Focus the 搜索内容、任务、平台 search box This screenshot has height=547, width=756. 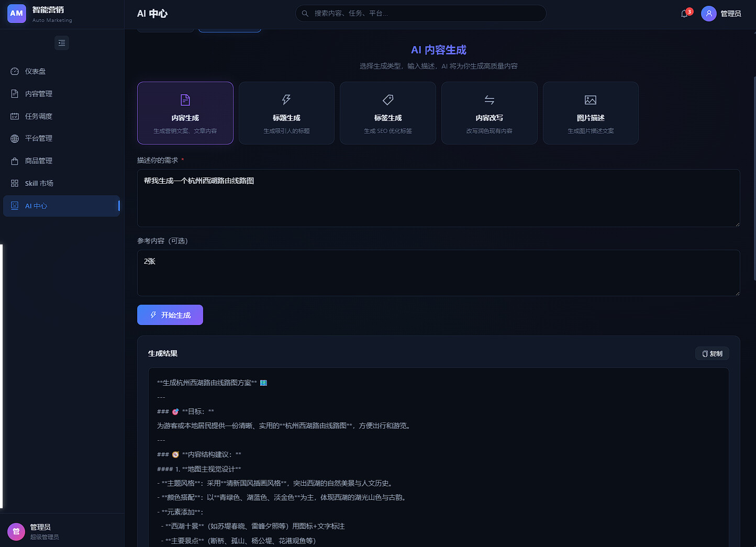click(x=421, y=14)
